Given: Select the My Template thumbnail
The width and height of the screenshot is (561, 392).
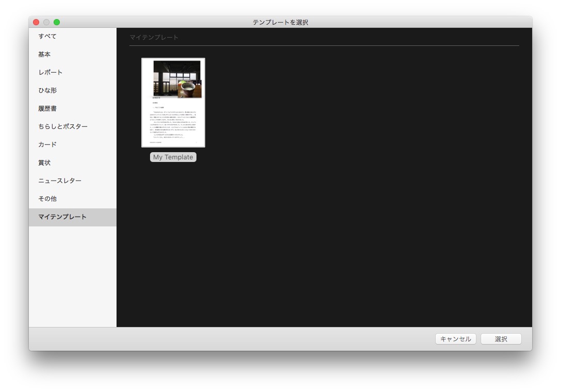Looking at the screenshot, I should click(173, 102).
